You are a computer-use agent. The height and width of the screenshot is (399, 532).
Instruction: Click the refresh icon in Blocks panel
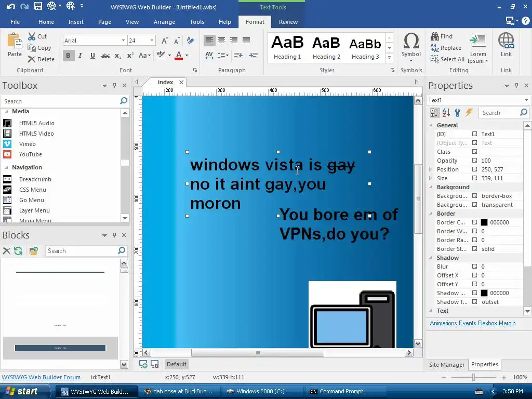pos(18,251)
